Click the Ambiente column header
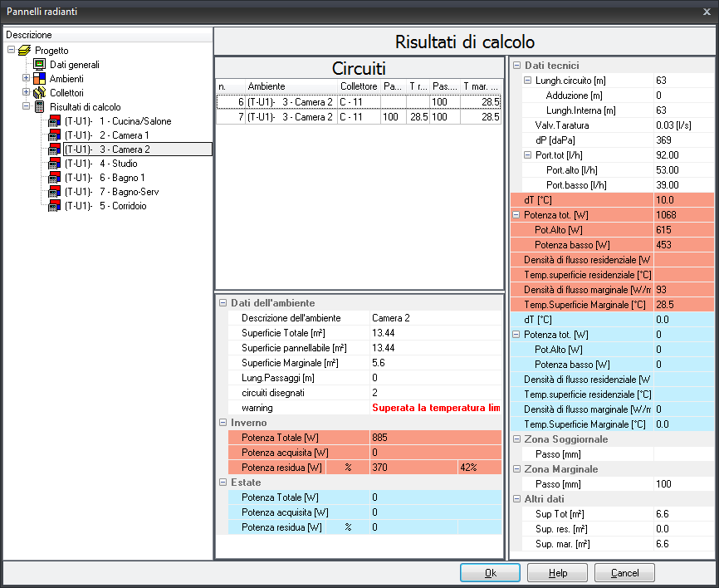 (291, 86)
